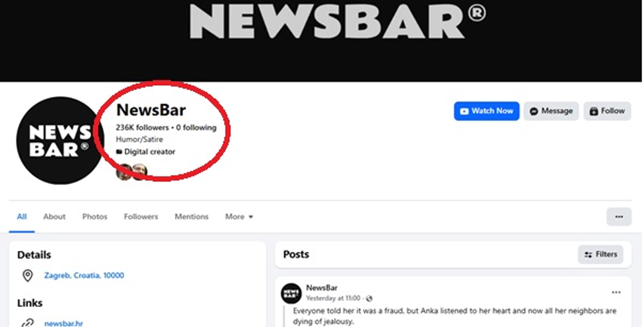Image resolution: width=644 pixels, height=327 pixels.
Task: Click the post author's small NewsBar avatar
Action: (x=291, y=293)
